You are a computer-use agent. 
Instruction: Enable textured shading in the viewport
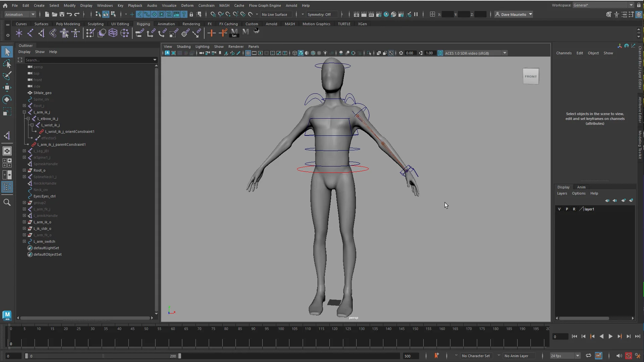[313, 53]
